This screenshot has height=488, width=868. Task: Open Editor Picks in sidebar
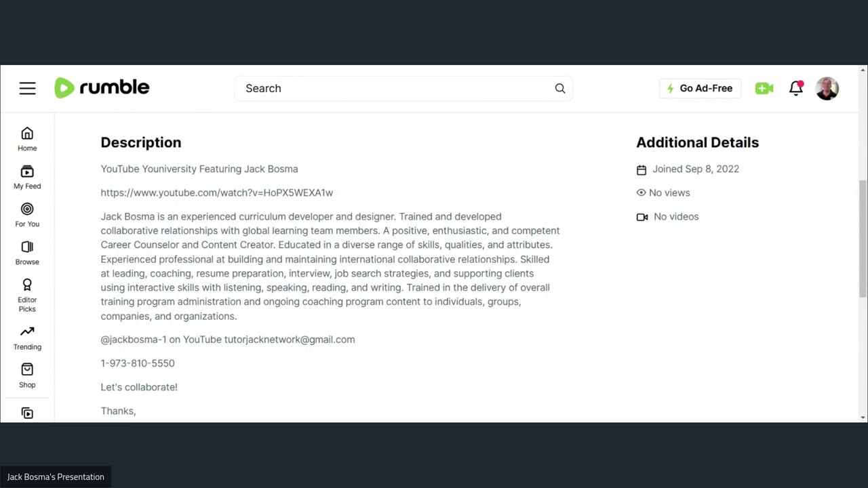pos(27,295)
